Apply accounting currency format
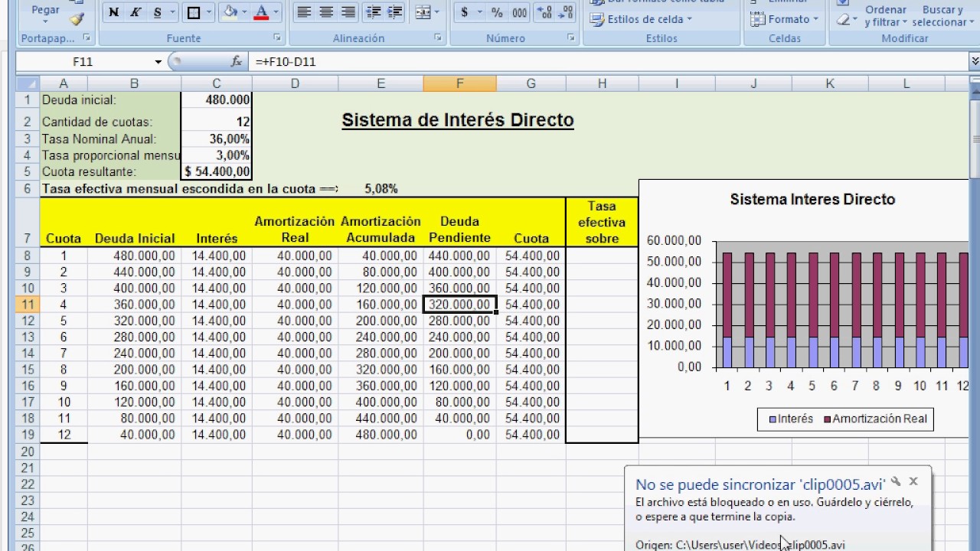The width and height of the screenshot is (980, 551). pos(464,12)
